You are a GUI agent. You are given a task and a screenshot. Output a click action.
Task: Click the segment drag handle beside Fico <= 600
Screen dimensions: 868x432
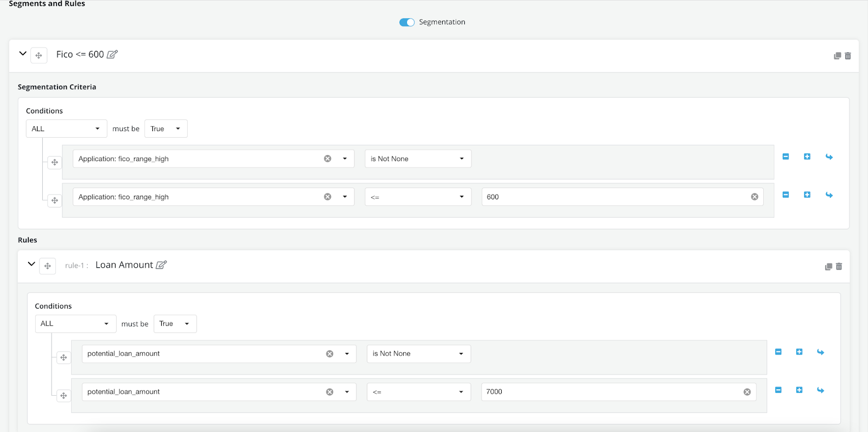tap(39, 55)
